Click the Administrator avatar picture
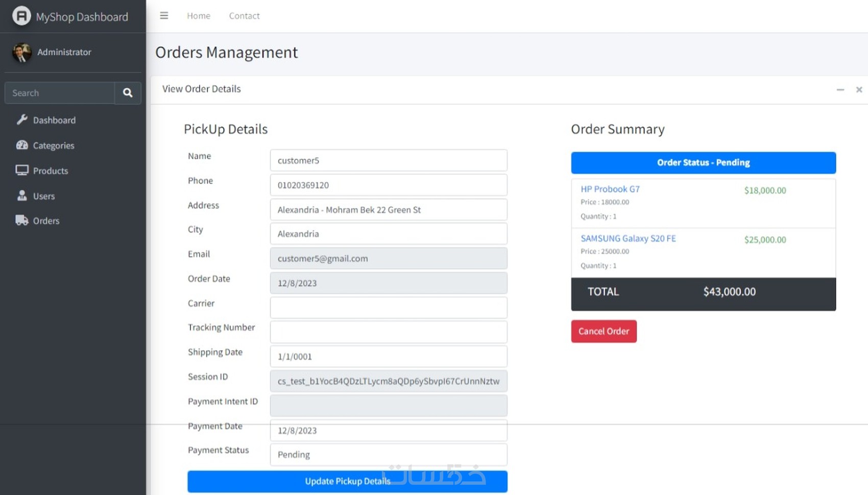 pyautogui.click(x=21, y=52)
